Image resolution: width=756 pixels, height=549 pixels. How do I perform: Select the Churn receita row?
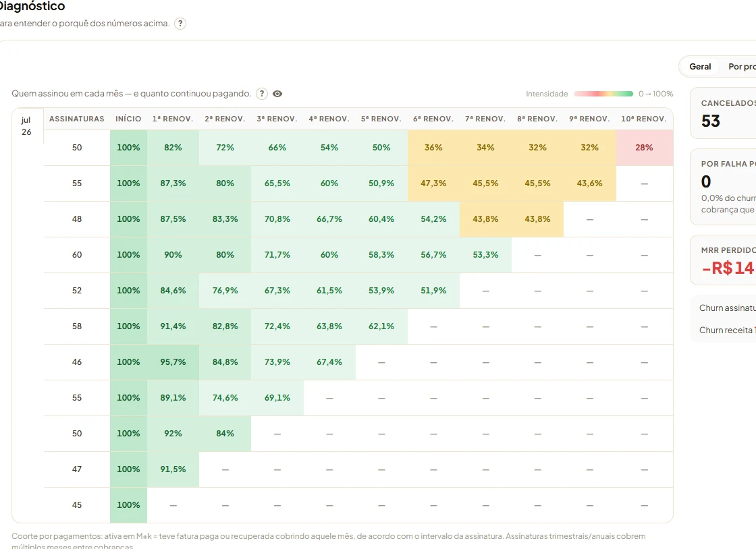pyautogui.click(x=727, y=330)
